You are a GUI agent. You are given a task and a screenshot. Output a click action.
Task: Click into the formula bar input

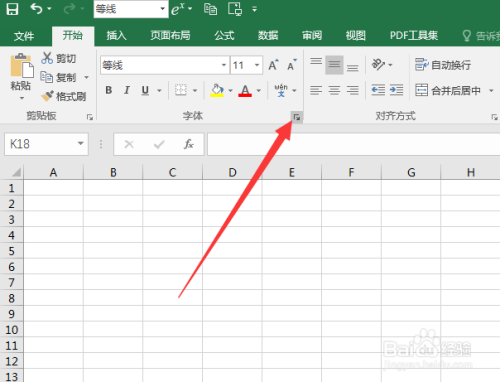[353, 144]
